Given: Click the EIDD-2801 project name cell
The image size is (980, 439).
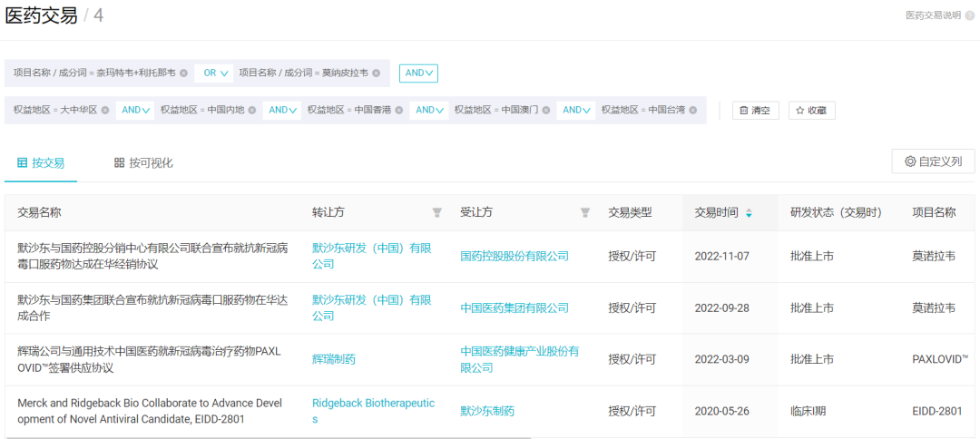Looking at the screenshot, I should click(937, 411).
